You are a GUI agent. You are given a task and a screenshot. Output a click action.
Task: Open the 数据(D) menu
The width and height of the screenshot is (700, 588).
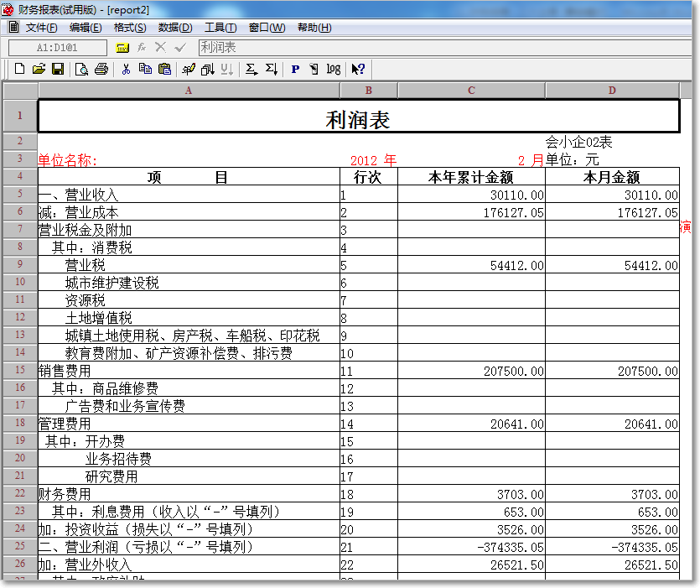click(x=174, y=27)
